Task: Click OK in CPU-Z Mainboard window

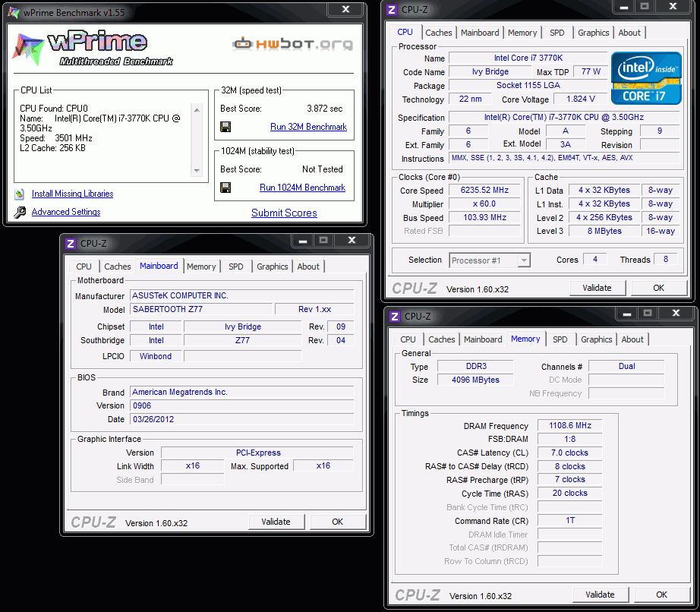Action: point(338,522)
